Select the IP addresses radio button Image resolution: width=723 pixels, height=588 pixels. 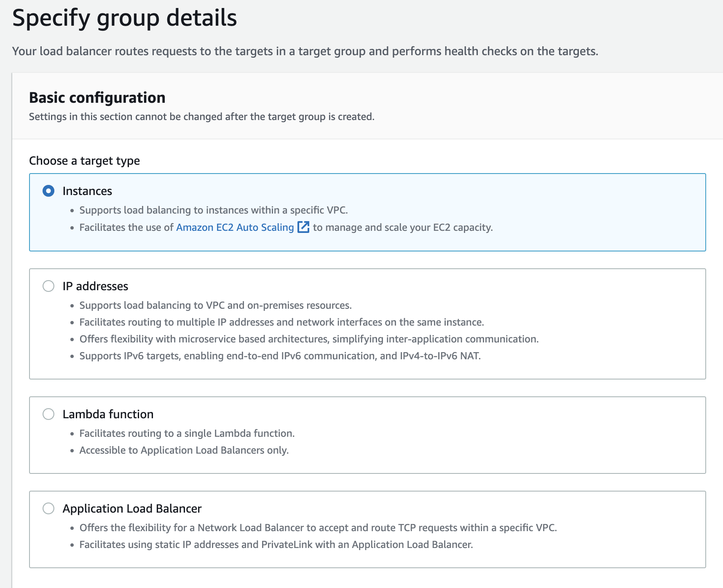tap(48, 286)
